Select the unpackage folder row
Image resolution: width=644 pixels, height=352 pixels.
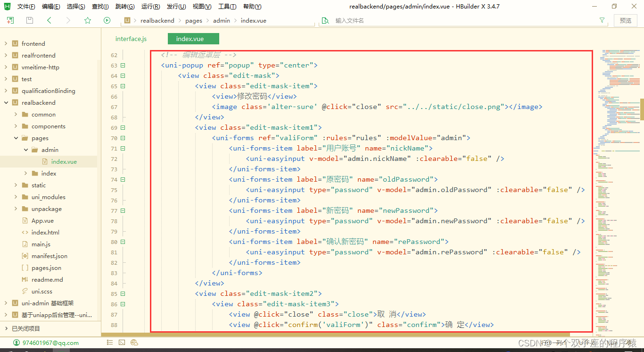tap(49, 209)
